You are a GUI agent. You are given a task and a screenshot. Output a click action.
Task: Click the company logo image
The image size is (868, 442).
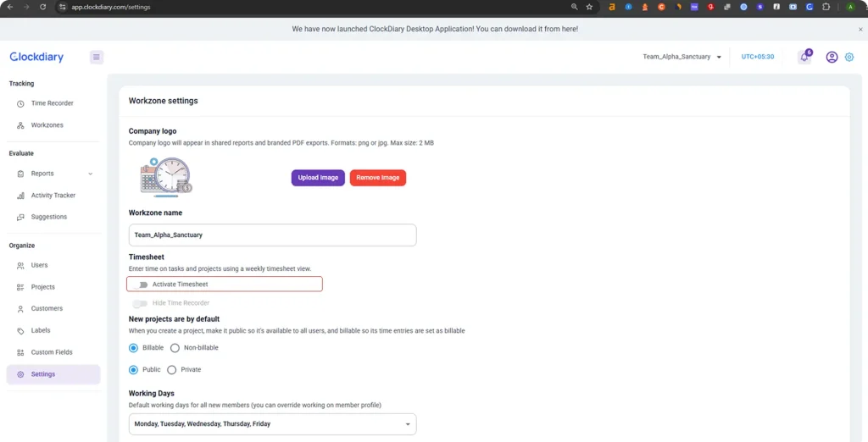pos(165,177)
